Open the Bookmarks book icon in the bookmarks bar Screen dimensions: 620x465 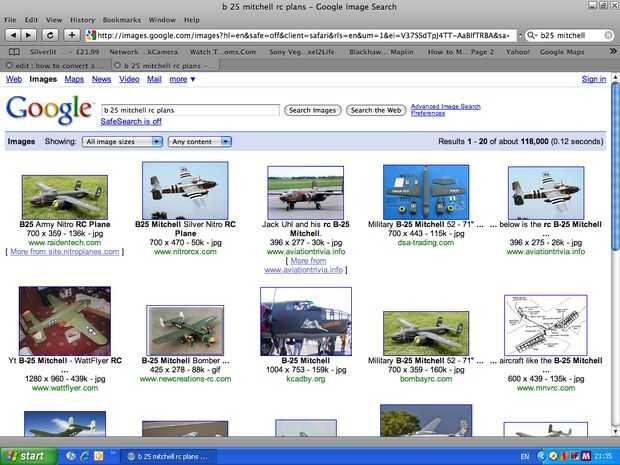tap(14, 52)
